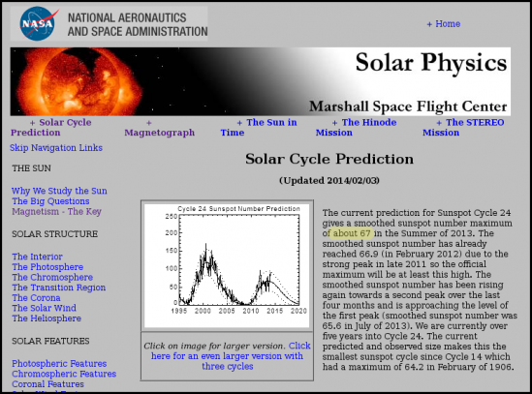Open The Transition Region link
Viewport: 532px width, 394px height.
[x=59, y=288]
